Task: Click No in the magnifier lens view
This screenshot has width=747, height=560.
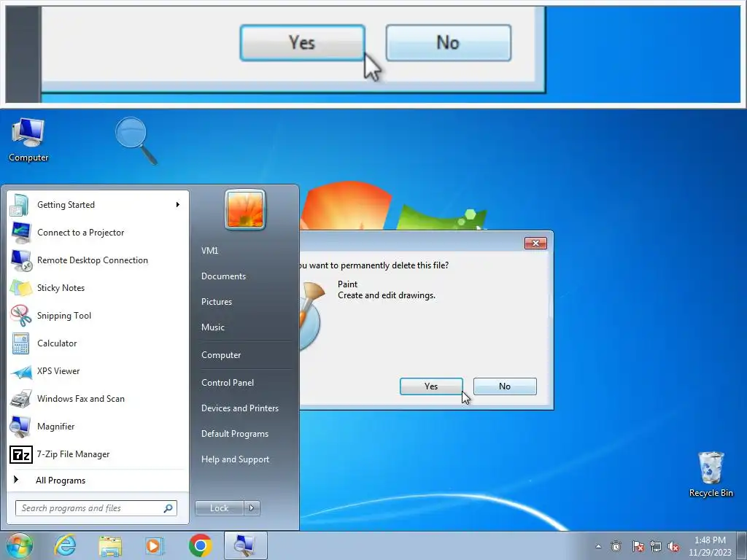Action: (449, 43)
